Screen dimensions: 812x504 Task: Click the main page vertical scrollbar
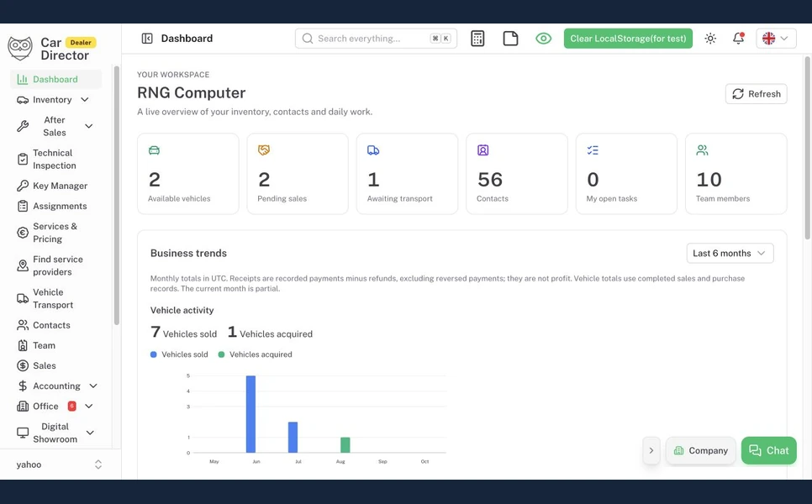tap(807, 148)
